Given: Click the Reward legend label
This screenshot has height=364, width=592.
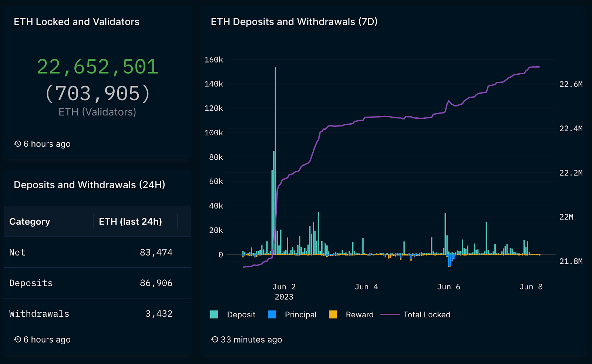Looking at the screenshot, I should pos(360,314).
